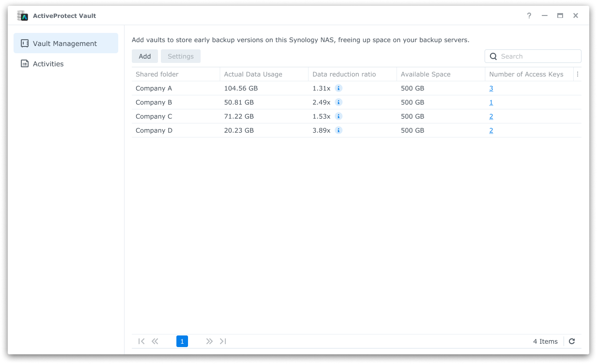The height and width of the screenshot is (364, 597).
Task: Click info icon beside 2.49x ratio
Action: (x=339, y=102)
